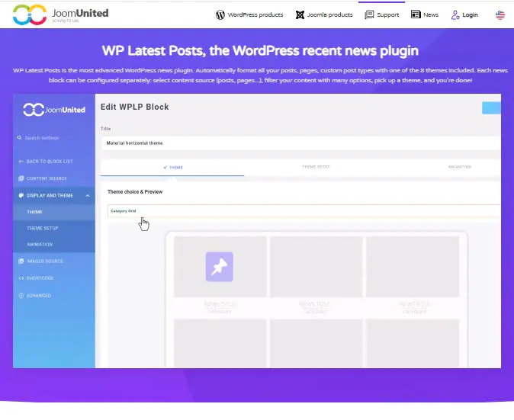Switch to the Theme Setup tab
This screenshot has width=514, height=420.
click(316, 167)
